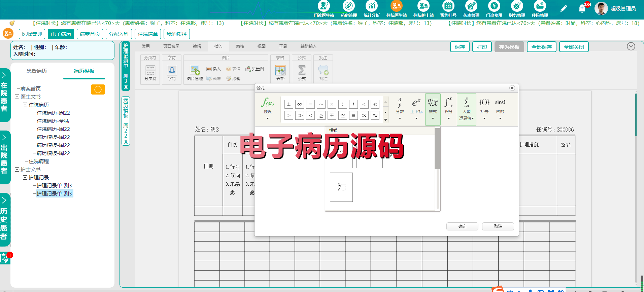Click the pencil edit icon in header
Image resolution: width=644 pixels, height=292 pixels.
564,8
